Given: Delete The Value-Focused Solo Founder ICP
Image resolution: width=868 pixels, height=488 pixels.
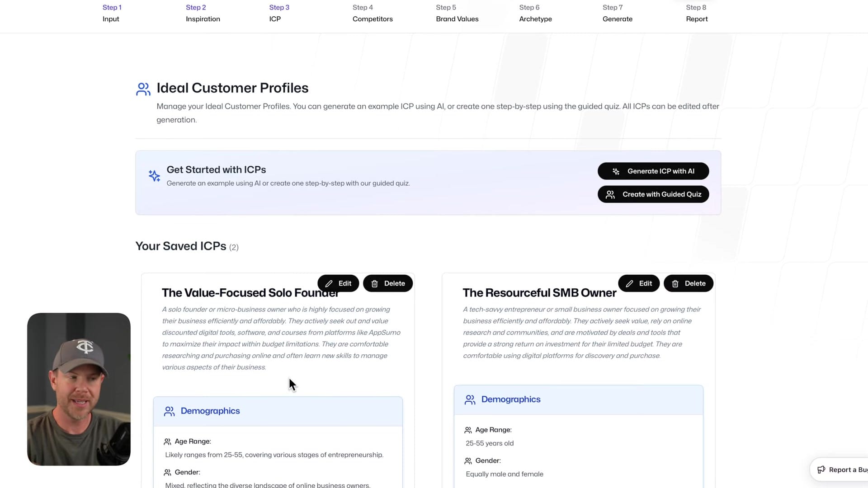Looking at the screenshot, I should click(388, 283).
